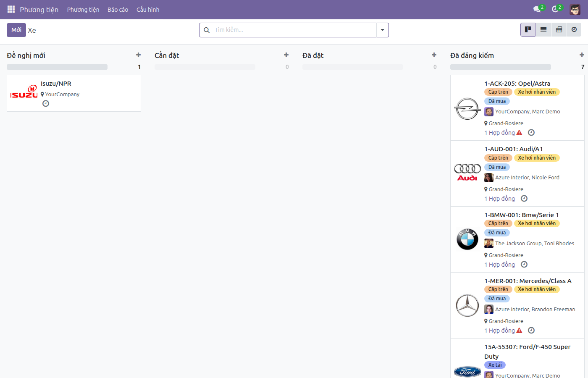This screenshot has height=378, width=588.
Task: Click the Tìm kiếm search field
Action: [294, 30]
